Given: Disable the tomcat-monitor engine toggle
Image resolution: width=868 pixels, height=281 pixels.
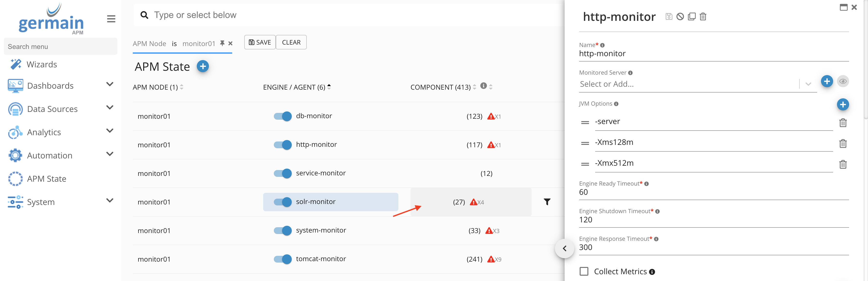Looking at the screenshot, I should tap(282, 259).
